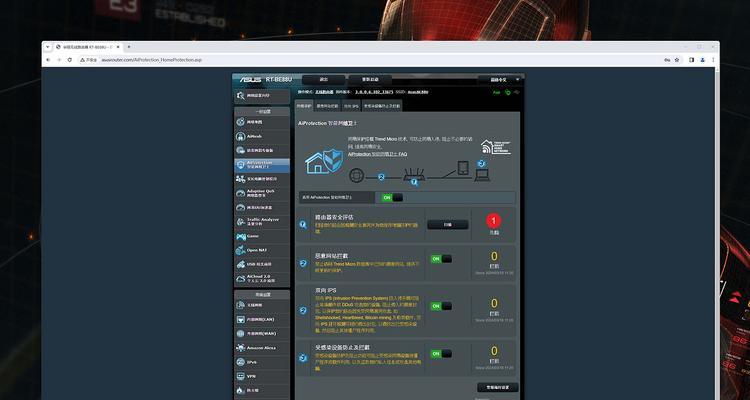Click the Logout button in router header
The width and height of the screenshot is (750, 400).
pyautogui.click(x=324, y=80)
